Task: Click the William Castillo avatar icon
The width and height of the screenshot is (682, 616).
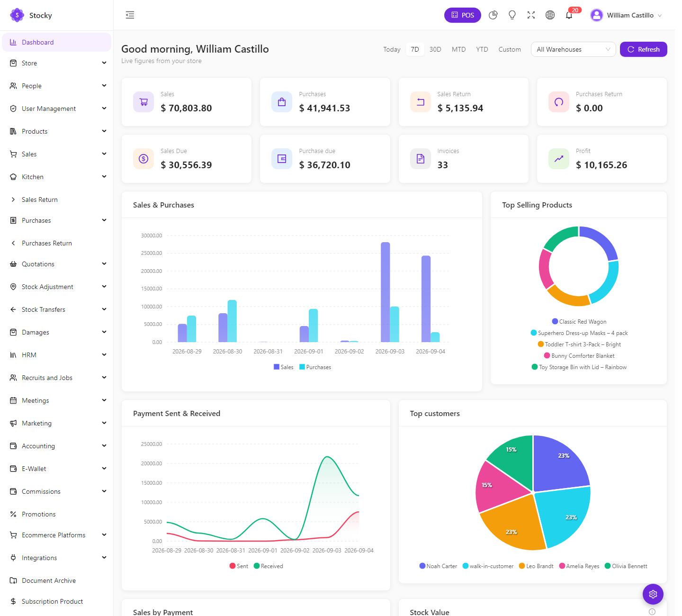Action: coord(597,15)
